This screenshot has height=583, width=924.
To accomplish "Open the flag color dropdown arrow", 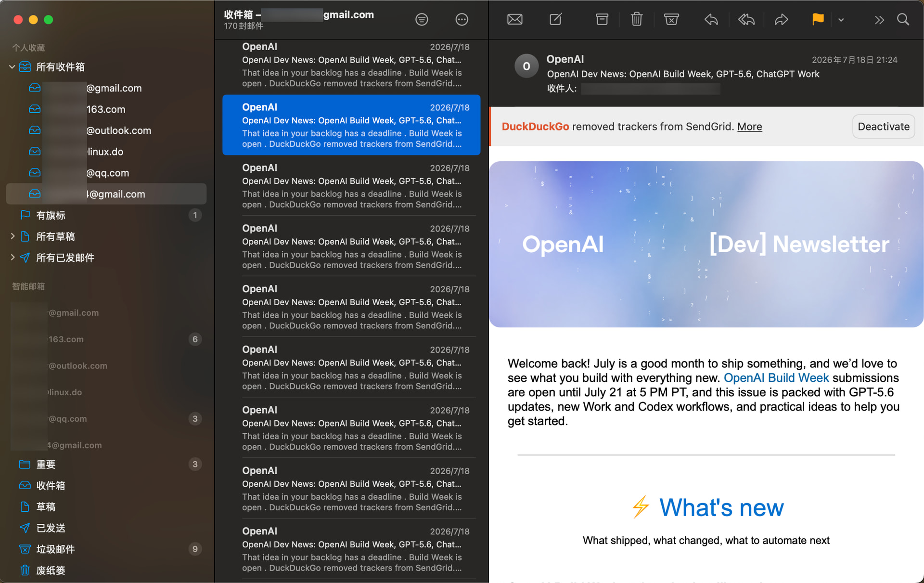I will [841, 20].
